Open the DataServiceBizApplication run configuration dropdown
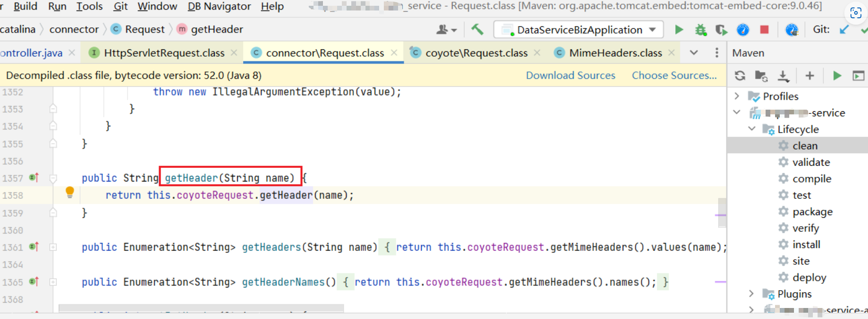Image resolution: width=868 pixels, height=319 pixels. [579, 29]
